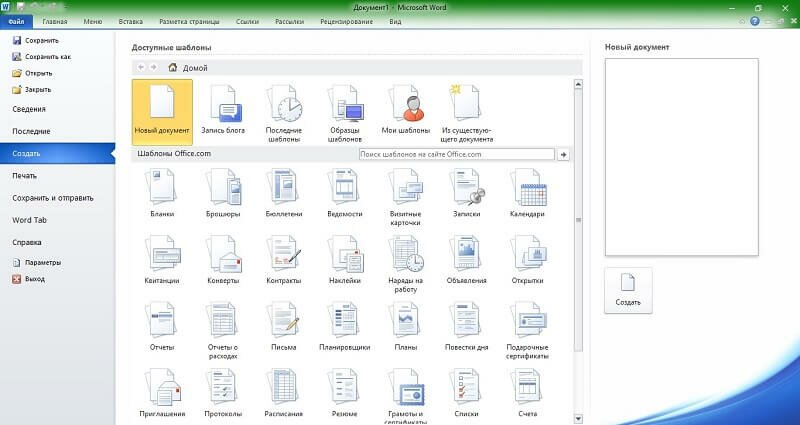Switch to the Разметка страницы tab
Screen dimensions: 800x425
[189, 21]
